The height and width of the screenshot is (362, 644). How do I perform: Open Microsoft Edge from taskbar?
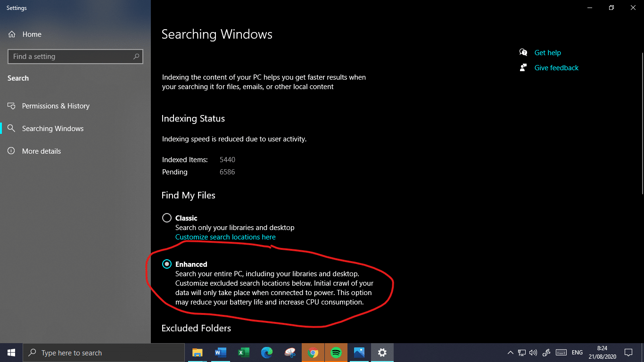[x=267, y=353]
